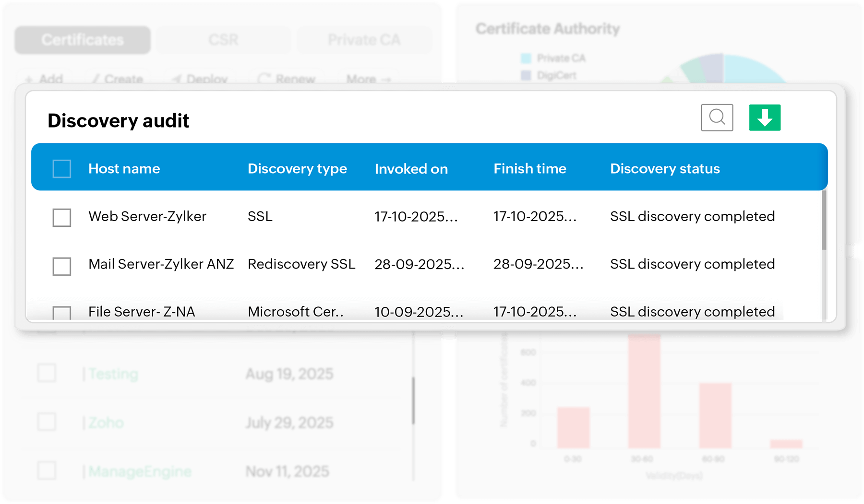Click the Invoked on column header
864x504 pixels.
[411, 169]
